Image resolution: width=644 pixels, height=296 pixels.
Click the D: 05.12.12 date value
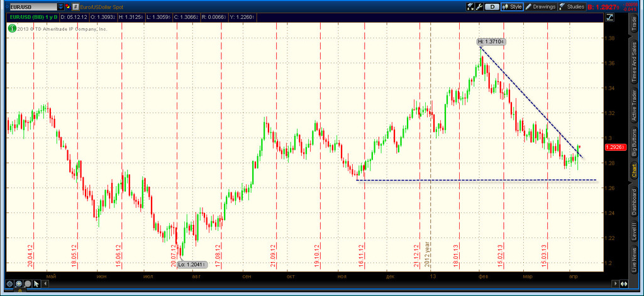[x=74, y=17]
